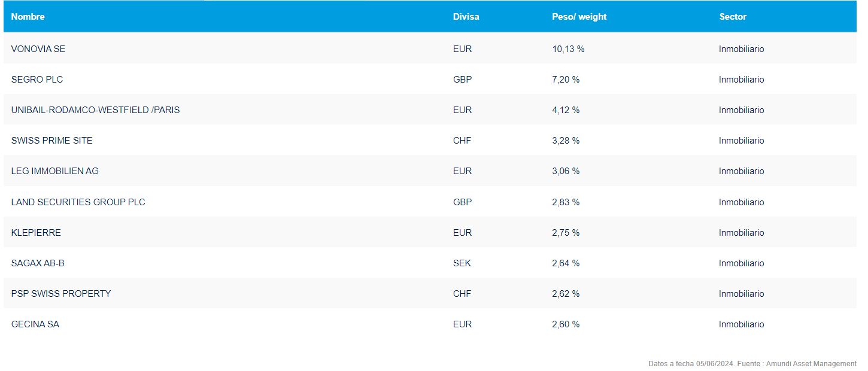The image size is (868, 371).
Task: Click the SAGAX AB-B entry
Action: tap(38, 263)
